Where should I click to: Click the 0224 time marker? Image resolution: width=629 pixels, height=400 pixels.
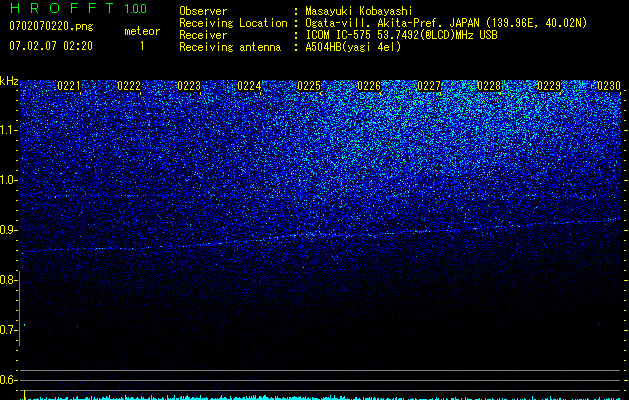tap(249, 86)
